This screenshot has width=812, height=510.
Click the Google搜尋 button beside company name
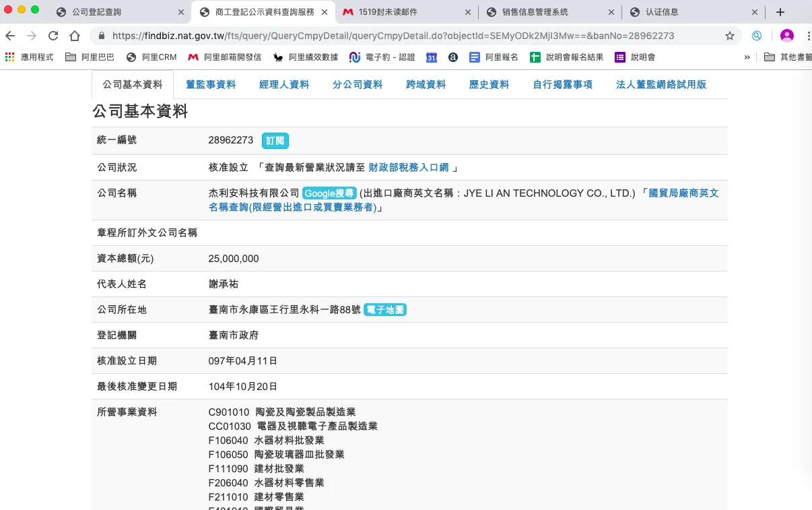click(329, 193)
